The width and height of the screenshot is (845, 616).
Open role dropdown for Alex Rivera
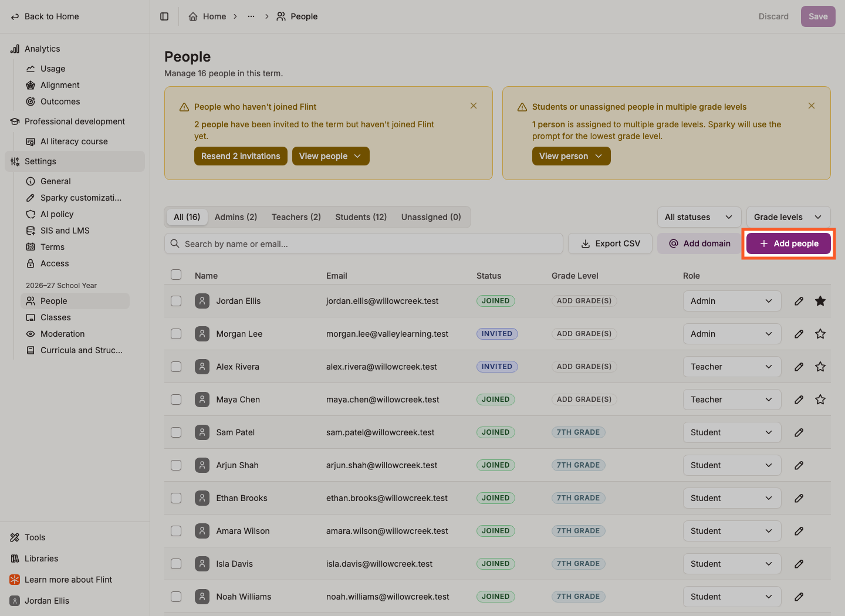click(x=732, y=367)
